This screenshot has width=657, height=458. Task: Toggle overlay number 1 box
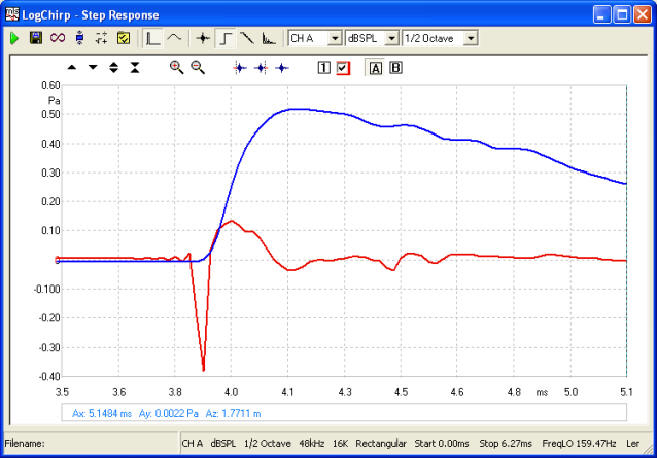tap(324, 68)
